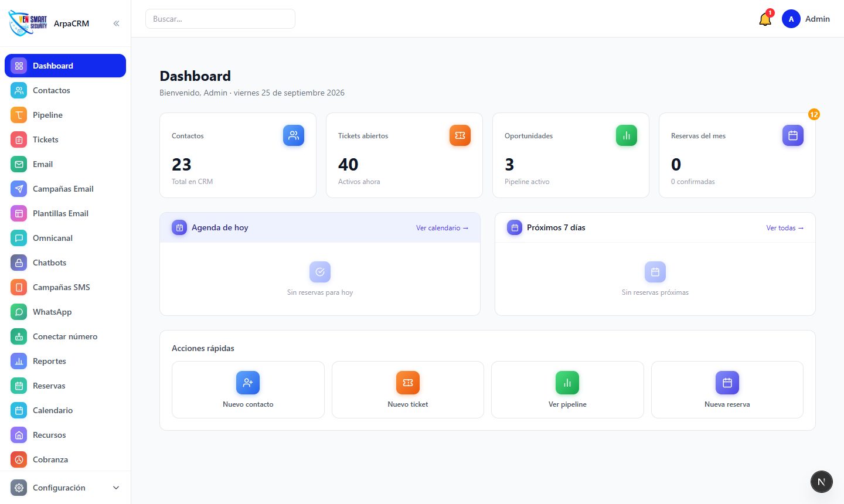Click the Reservas del mes calendar icon
Screen dimensions: 844x504
click(793, 135)
